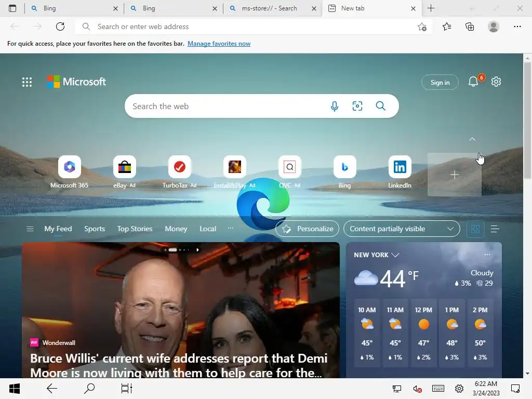This screenshot has height=399, width=532.
Task: Open LinkedIn quick link tile
Action: [400, 172]
